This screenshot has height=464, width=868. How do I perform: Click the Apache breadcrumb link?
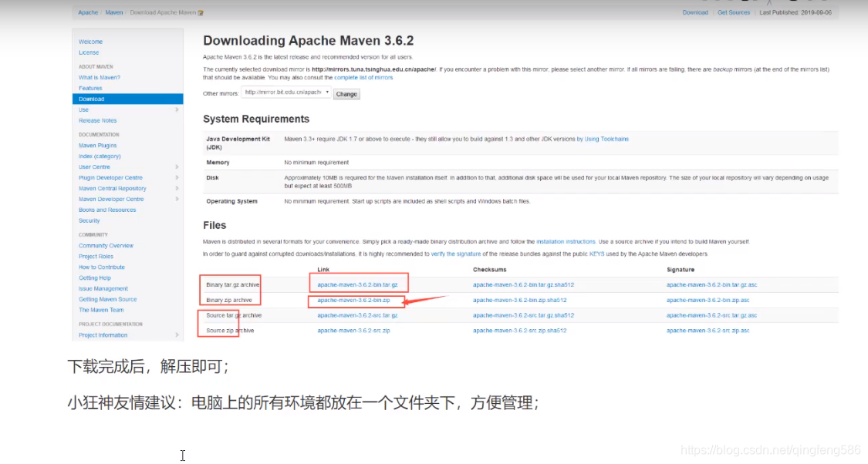tap(87, 13)
